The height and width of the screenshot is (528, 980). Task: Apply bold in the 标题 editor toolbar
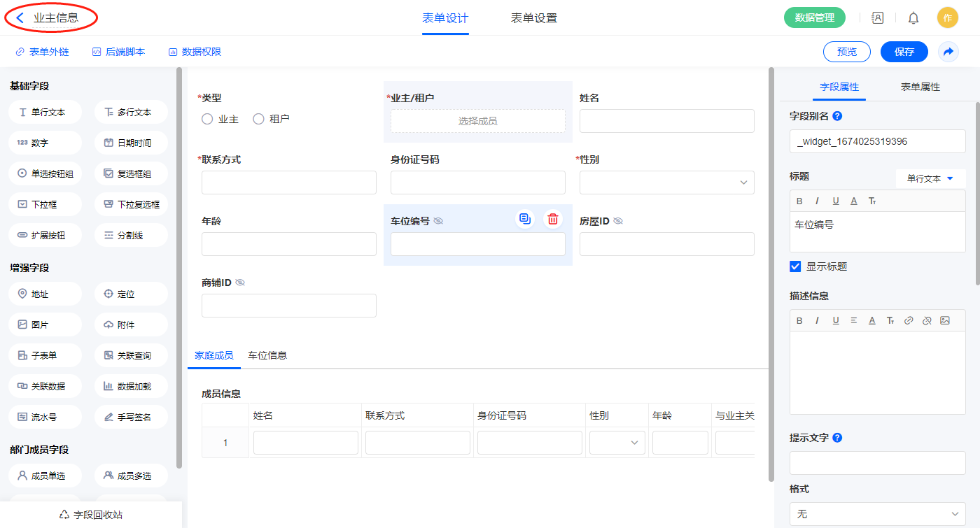pos(799,201)
